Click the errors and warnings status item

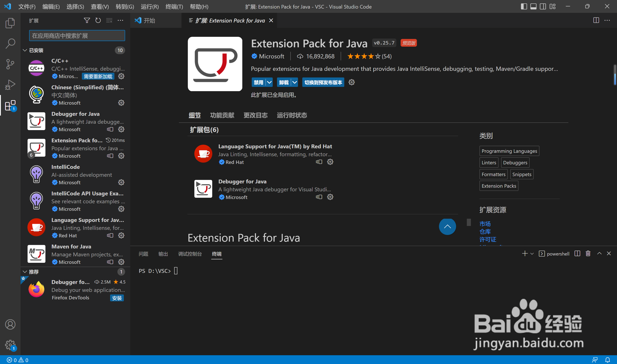pyautogui.click(x=17, y=360)
